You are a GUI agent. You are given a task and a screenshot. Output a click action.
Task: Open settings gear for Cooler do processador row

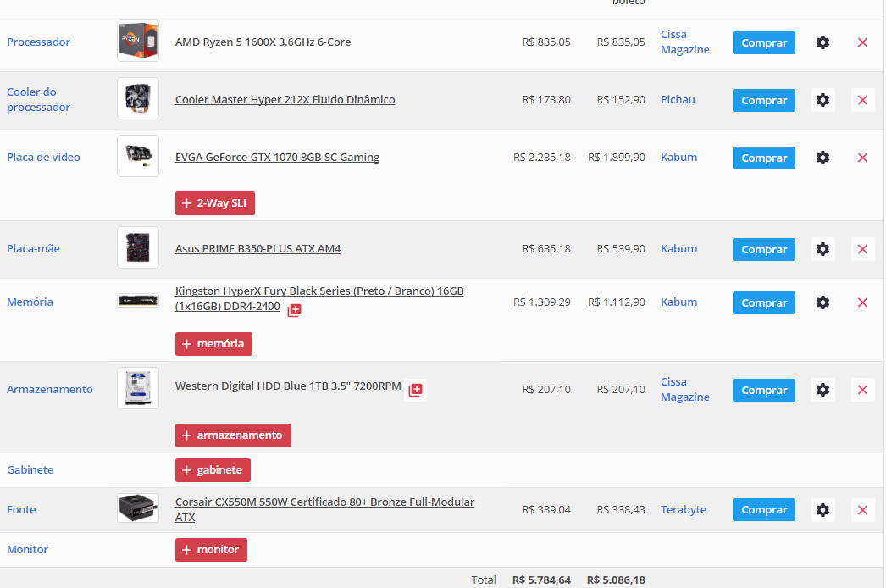pos(822,100)
